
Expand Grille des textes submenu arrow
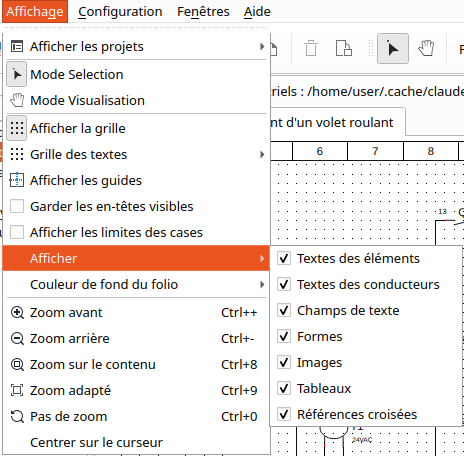262,154
